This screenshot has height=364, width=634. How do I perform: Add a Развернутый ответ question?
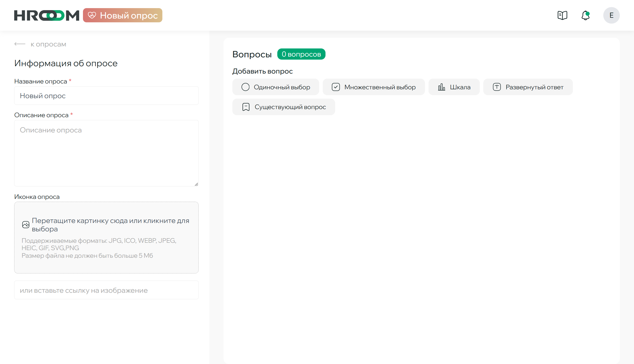click(528, 87)
